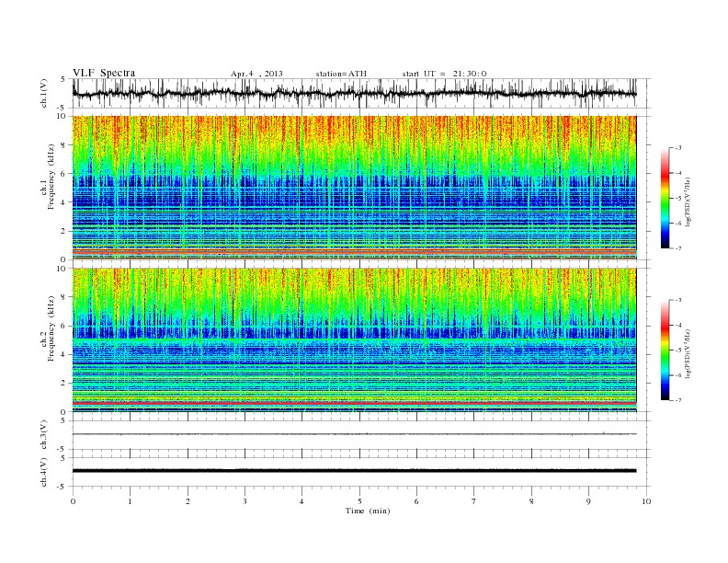Screen dimensions: 728x563
Task: Click inside the ch.2 frequency spectrogram
Action: [354, 340]
